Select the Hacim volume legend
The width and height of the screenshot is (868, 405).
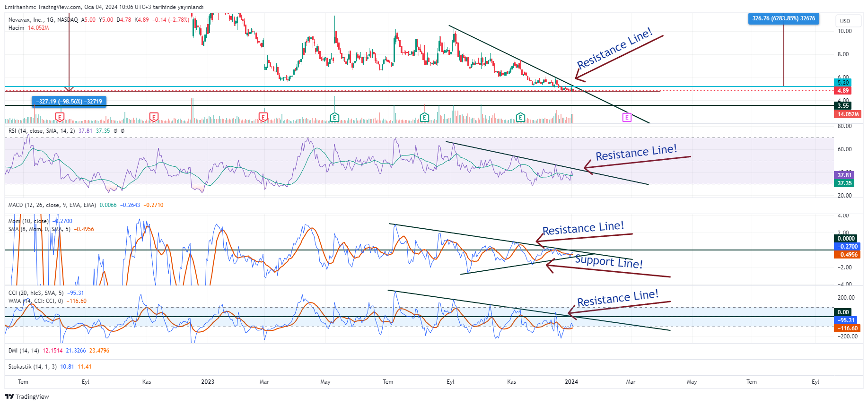pyautogui.click(x=28, y=28)
